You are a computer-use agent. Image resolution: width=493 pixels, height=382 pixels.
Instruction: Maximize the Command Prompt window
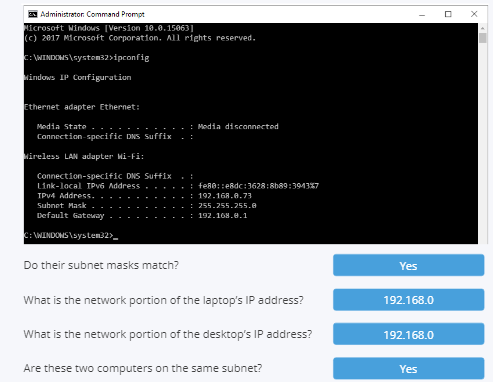tap(448, 14)
